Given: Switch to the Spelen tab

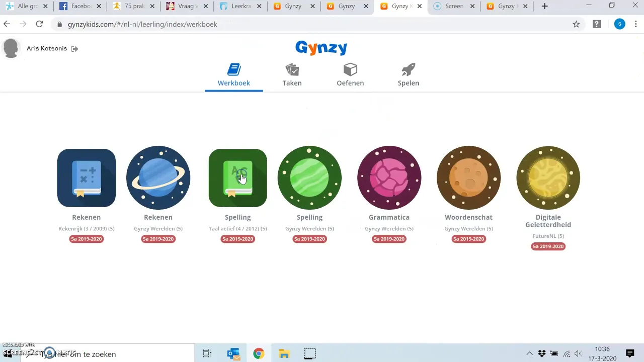Looking at the screenshot, I should click(408, 75).
